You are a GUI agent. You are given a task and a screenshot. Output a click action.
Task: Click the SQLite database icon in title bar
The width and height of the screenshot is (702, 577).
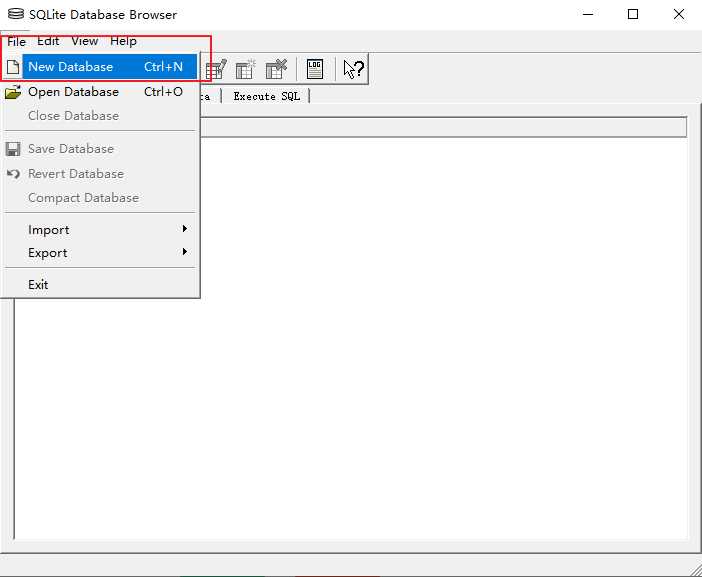pyautogui.click(x=16, y=14)
